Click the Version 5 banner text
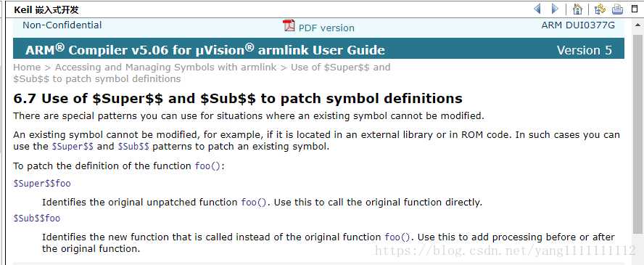Screen dimensions: 644x265 coord(584,50)
